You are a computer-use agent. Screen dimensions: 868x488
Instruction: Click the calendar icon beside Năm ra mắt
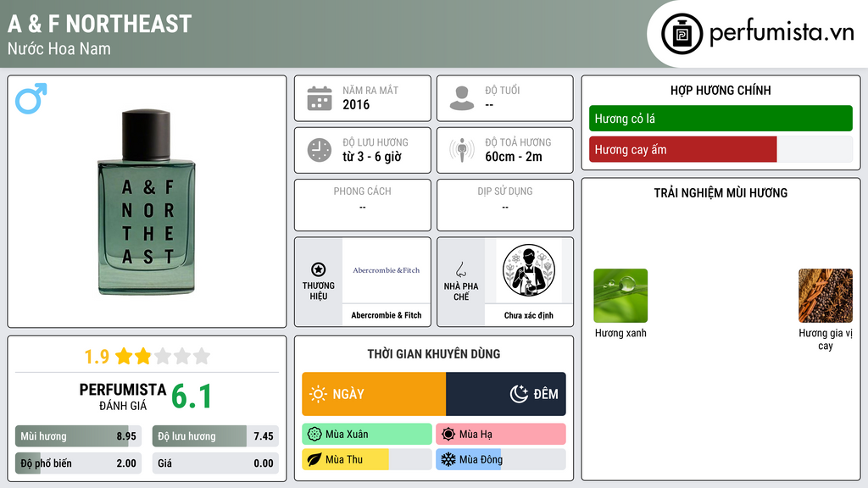(320, 98)
